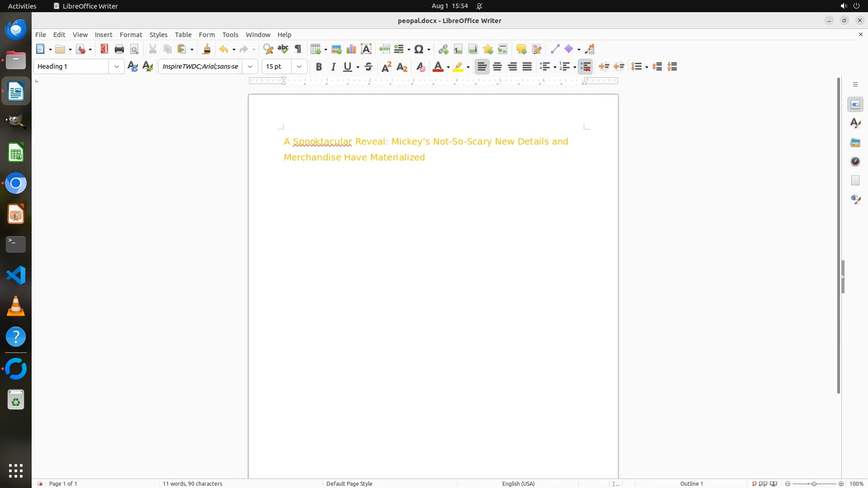868x488 pixels.
Task: Toggle formatting marks (pilcrow) icon
Action: coord(298,49)
